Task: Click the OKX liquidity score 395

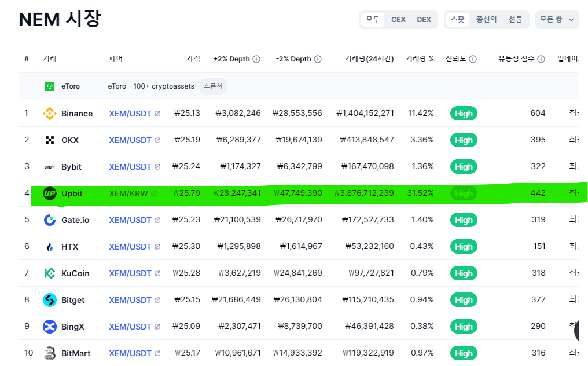Action: tap(538, 140)
